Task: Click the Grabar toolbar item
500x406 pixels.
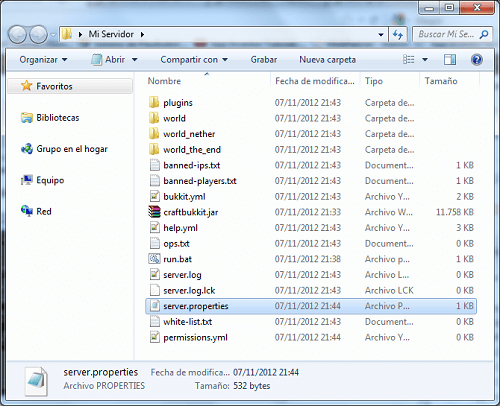Action: tap(264, 60)
